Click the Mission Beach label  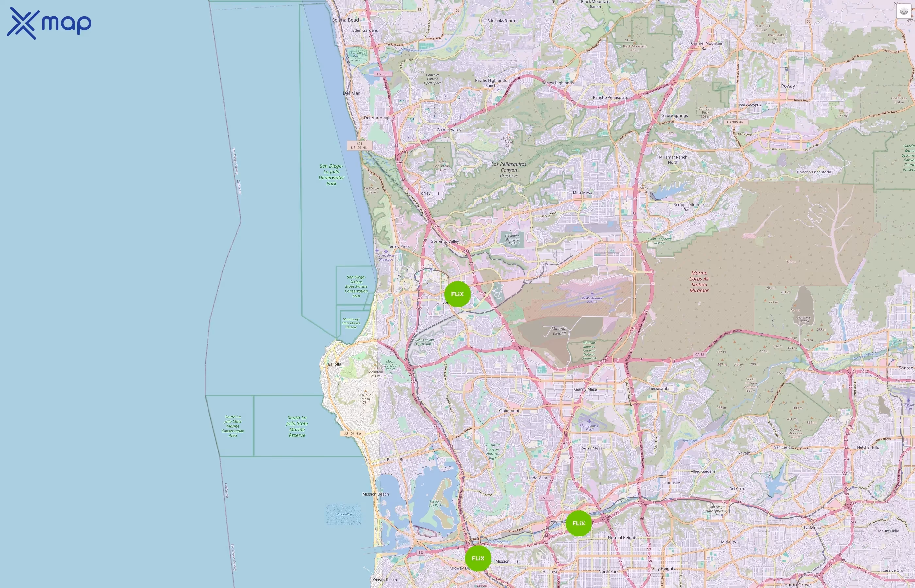click(x=375, y=494)
